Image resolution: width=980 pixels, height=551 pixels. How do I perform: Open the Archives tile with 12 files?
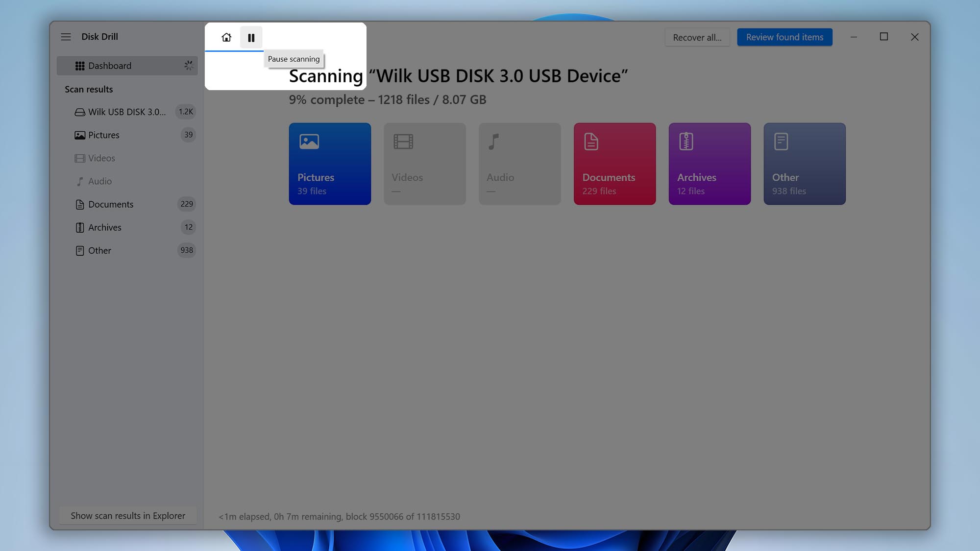coord(709,164)
